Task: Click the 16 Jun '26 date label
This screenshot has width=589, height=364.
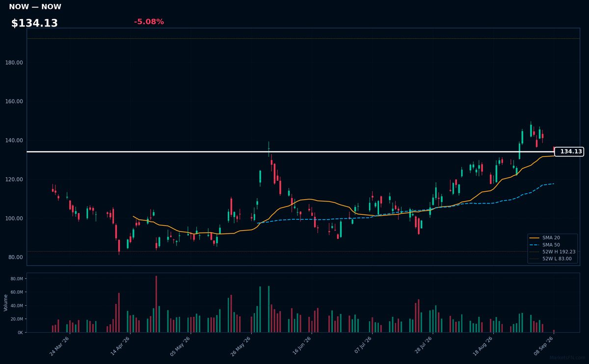Action: pyautogui.click(x=302, y=346)
